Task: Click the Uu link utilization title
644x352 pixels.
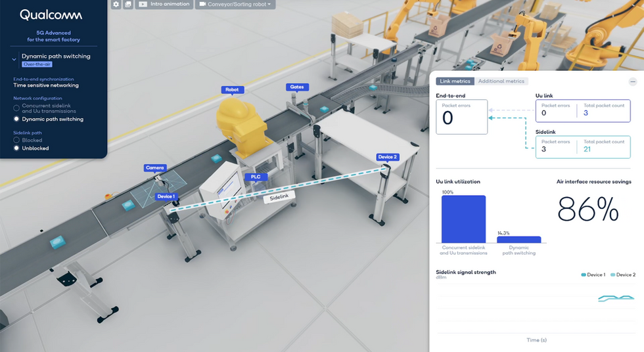Action: tap(458, 182)
